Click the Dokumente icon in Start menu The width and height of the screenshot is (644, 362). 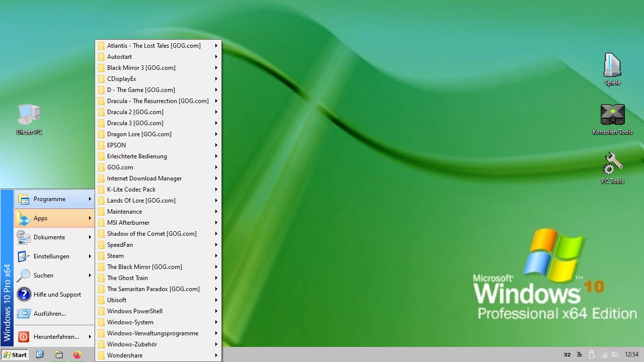point(24,237)
